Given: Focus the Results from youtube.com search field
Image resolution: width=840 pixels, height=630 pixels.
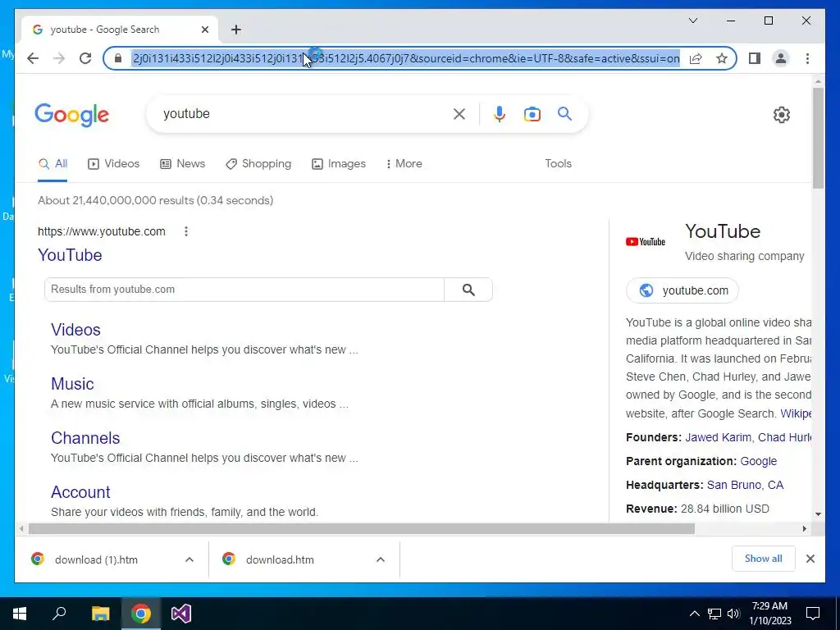Looking at the screenshot, I should click(244, 290).
